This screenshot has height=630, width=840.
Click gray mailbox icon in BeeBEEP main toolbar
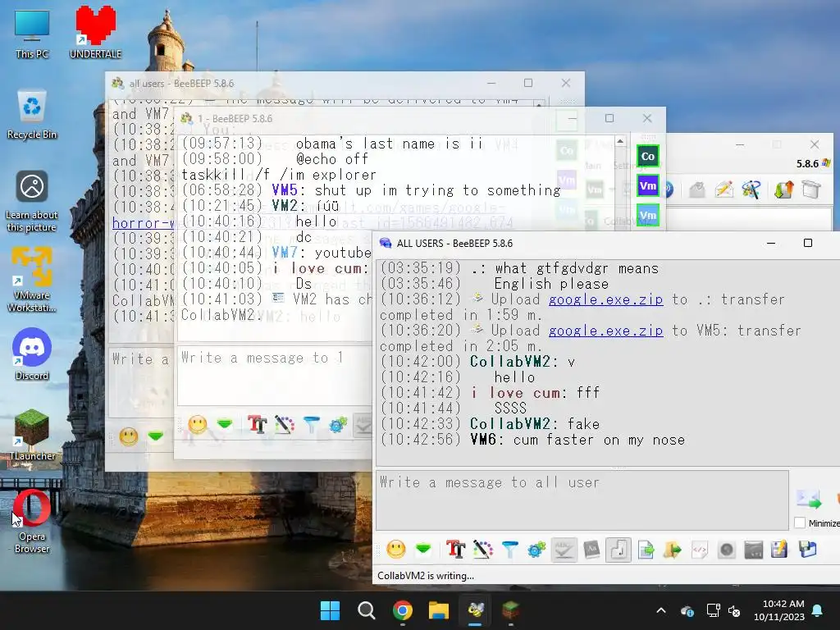click(x=696, y=189)
